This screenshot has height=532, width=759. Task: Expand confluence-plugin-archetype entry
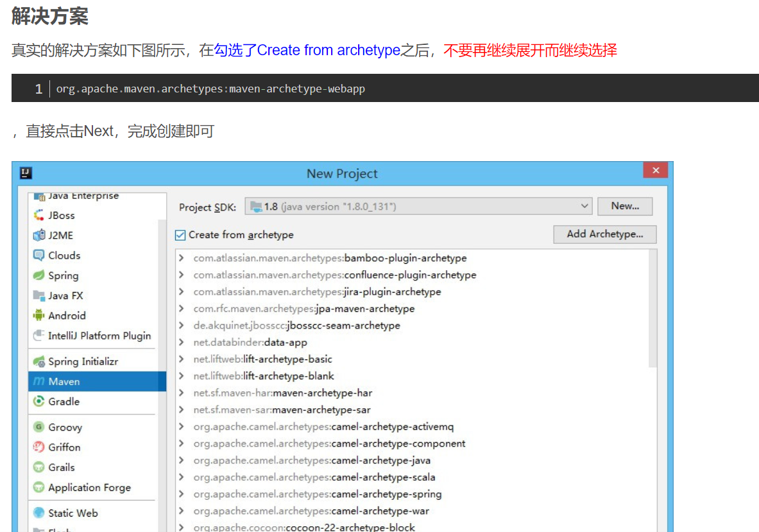[x=182, y=275]
